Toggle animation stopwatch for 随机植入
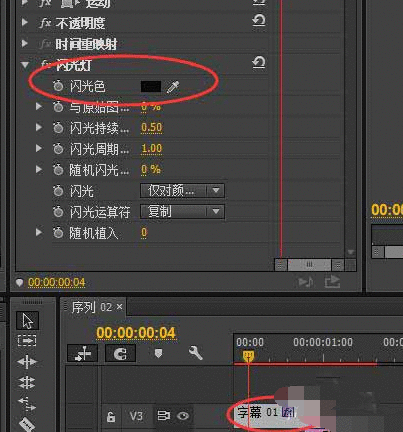This screenshot has width=403, height=432. pyautogui.click(x=58, y=233)
